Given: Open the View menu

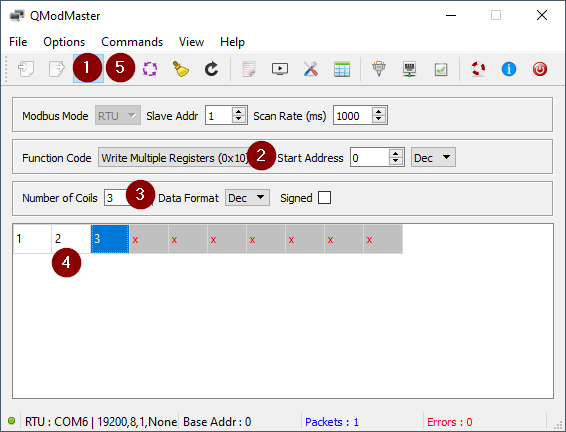Looking at the screenshot, I should point(191,42).
